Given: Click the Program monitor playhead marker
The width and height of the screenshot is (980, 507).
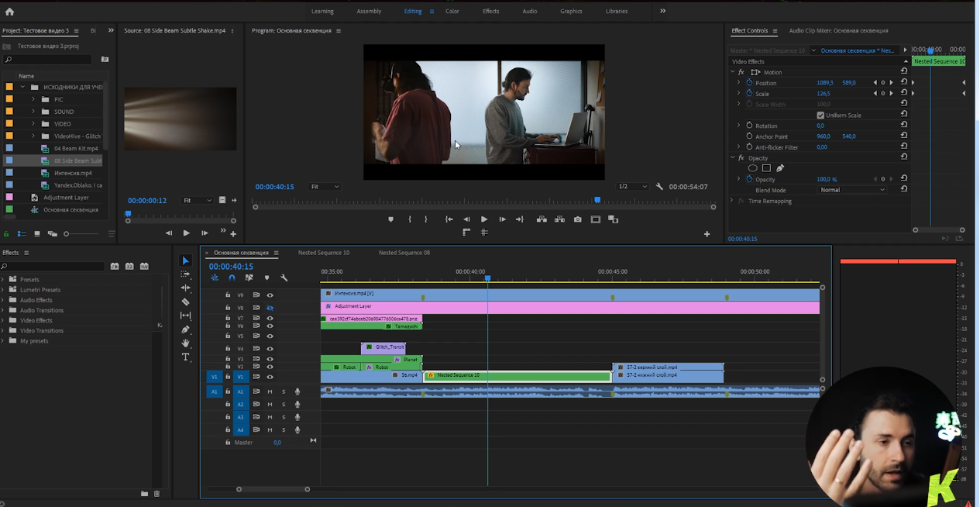Looking at the screenshot, I should pos(597,201).
